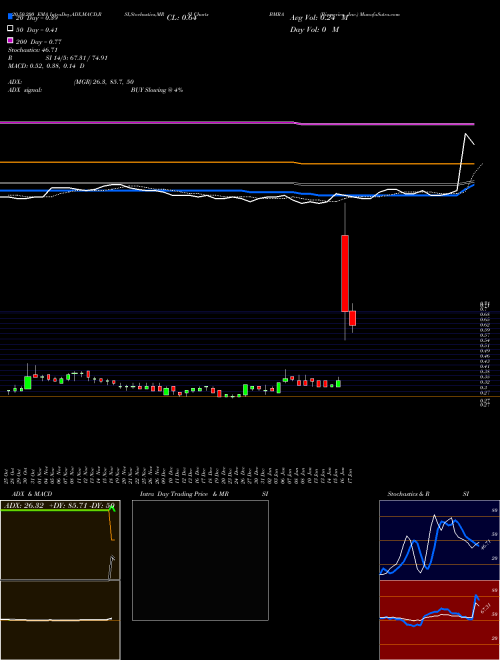Click the 'ADX & MACD' panel title

coord(32,494)
